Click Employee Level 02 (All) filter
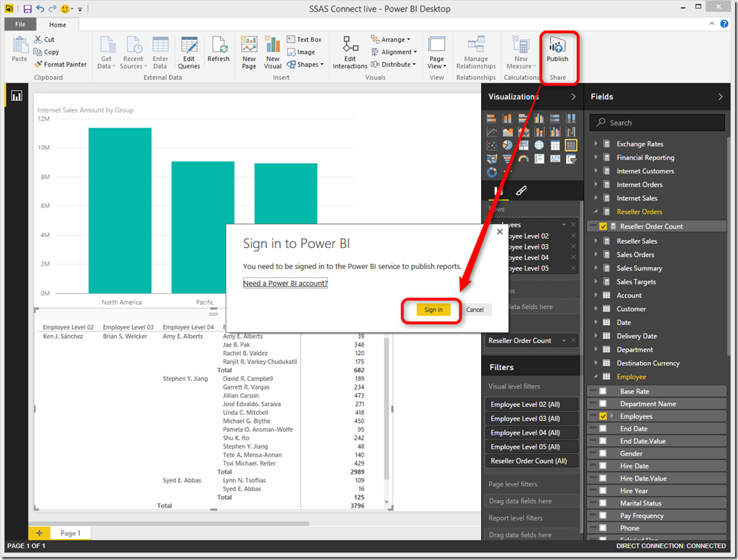This screenshot has height=560, width=738. (x=531, y=405)
